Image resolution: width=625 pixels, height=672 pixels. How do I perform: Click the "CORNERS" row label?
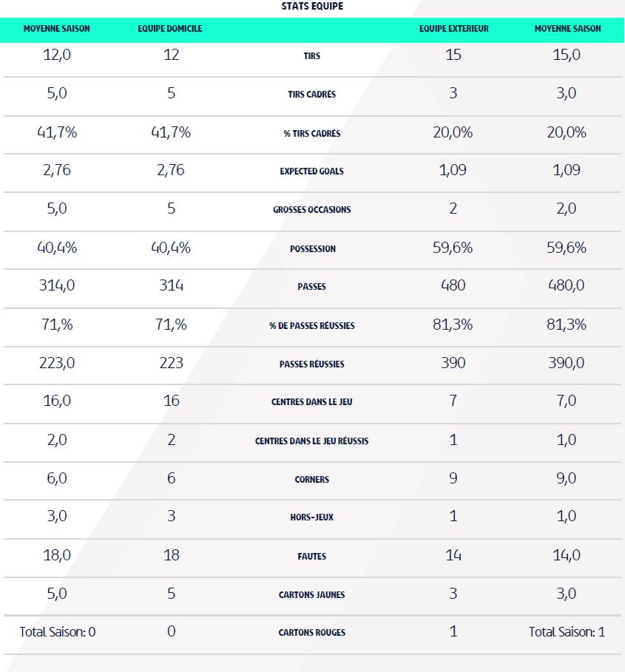(311, 480)
